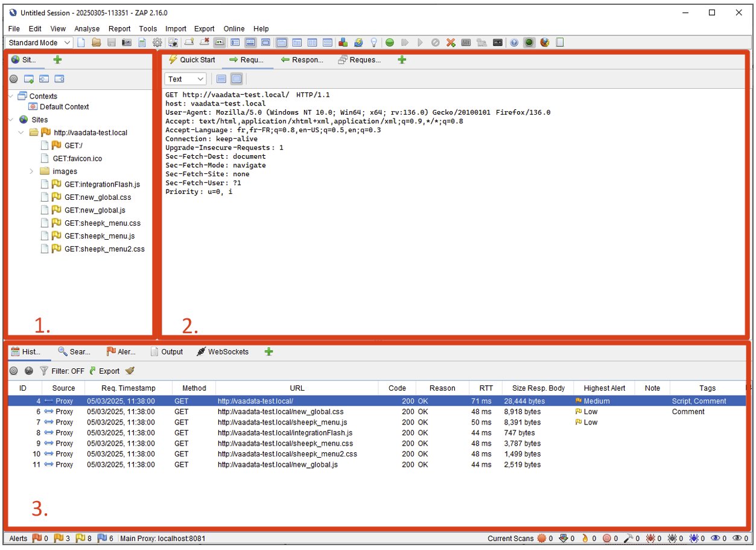Open the session options gear icon

click(x=157, y=43)
